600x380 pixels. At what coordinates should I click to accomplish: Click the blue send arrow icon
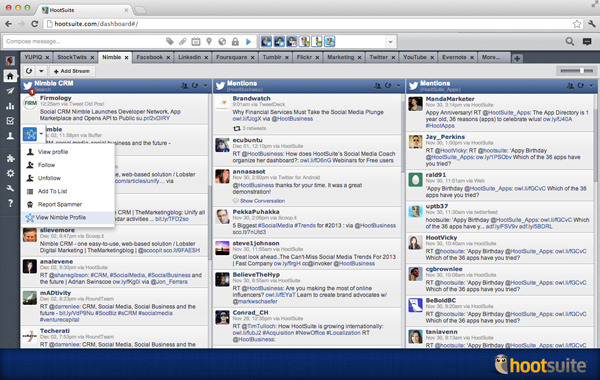coord(248,41)
